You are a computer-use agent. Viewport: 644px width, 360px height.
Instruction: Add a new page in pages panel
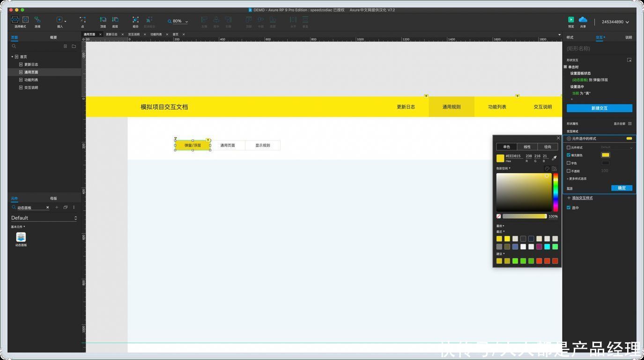tap(65, 46)
